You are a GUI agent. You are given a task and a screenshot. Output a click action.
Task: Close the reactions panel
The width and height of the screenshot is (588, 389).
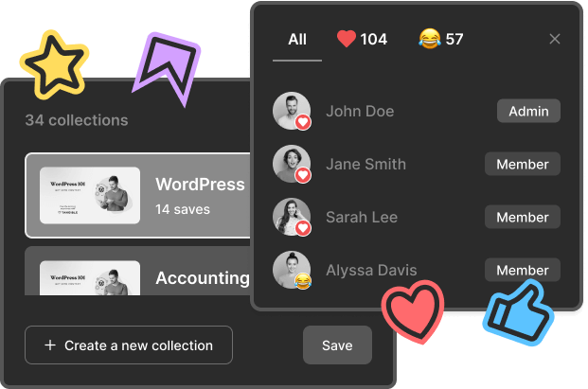tap(555, 39)
